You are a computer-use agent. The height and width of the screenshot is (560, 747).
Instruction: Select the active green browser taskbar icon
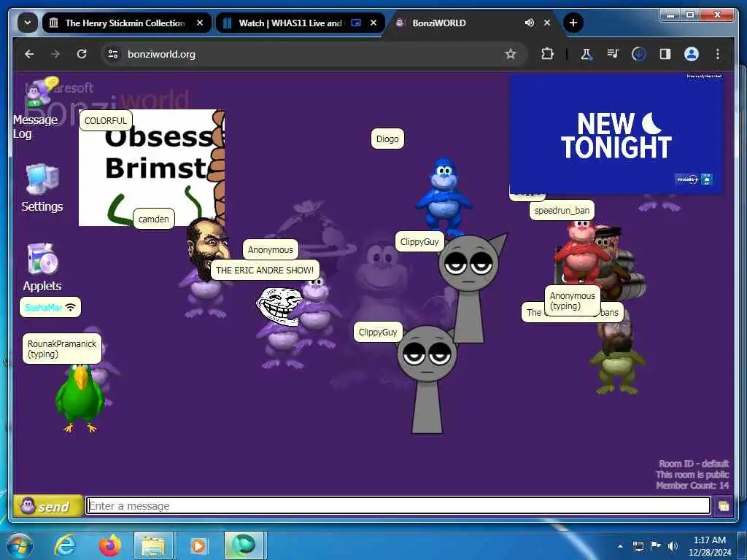point(244,545)
